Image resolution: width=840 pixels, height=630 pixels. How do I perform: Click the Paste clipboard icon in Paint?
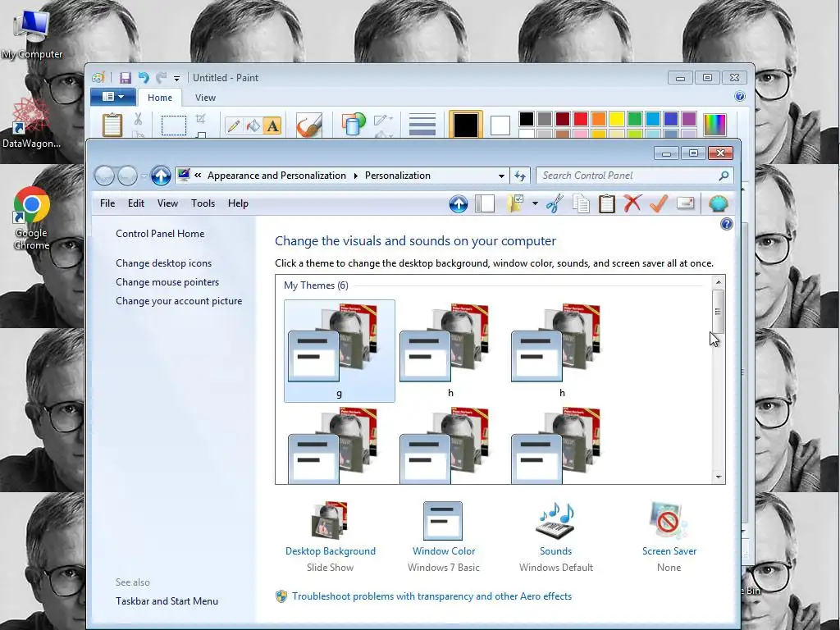click(112, 125)
